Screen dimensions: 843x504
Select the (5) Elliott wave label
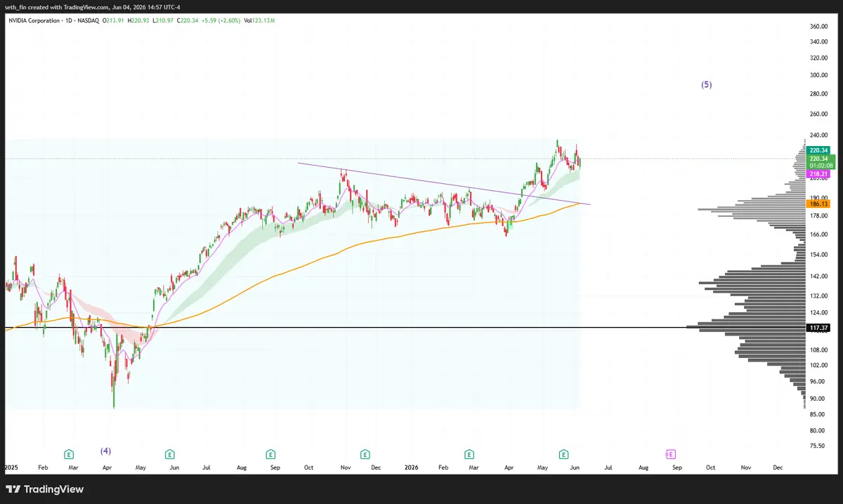point(707,84)
